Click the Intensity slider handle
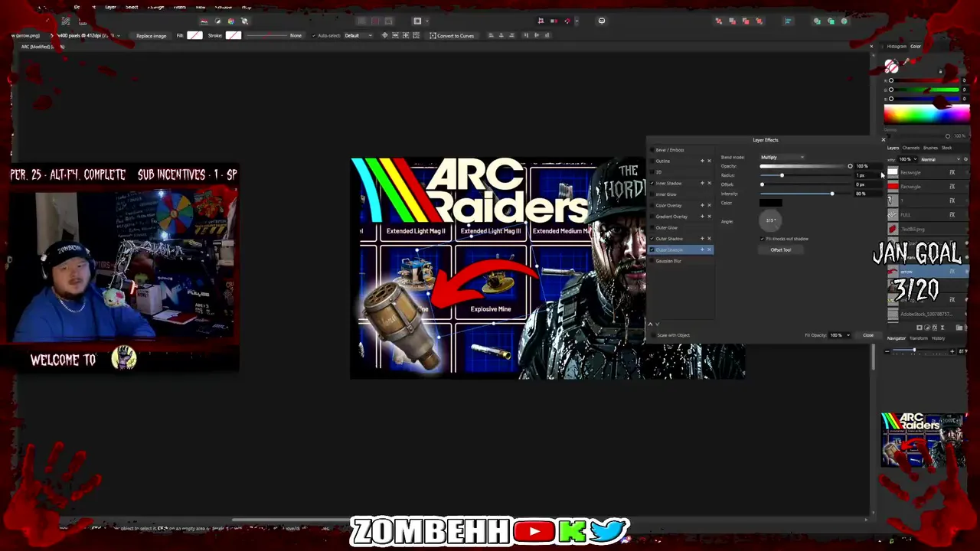The width and height of the screenshot is (980, 551). tap(832, 194)
